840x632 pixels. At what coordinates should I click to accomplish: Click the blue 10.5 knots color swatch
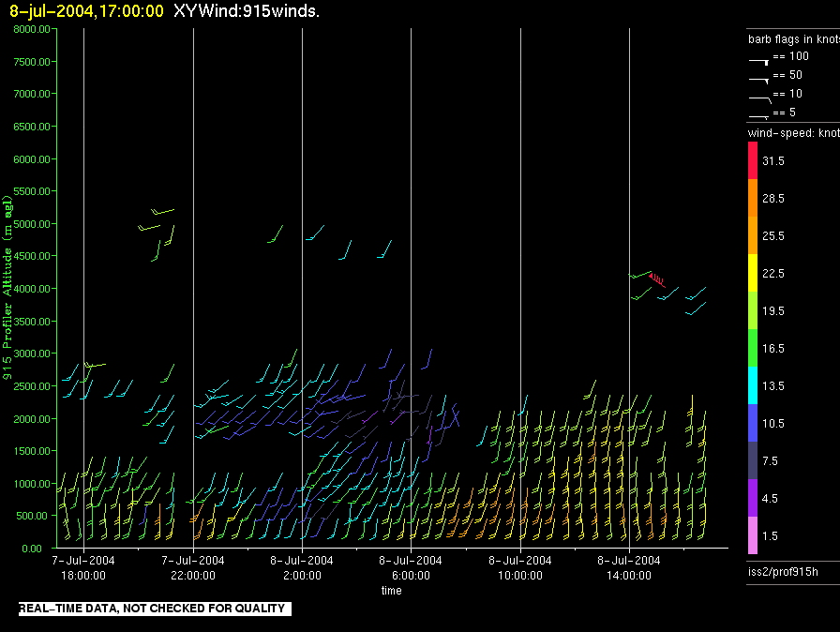(x=753, y=423)
